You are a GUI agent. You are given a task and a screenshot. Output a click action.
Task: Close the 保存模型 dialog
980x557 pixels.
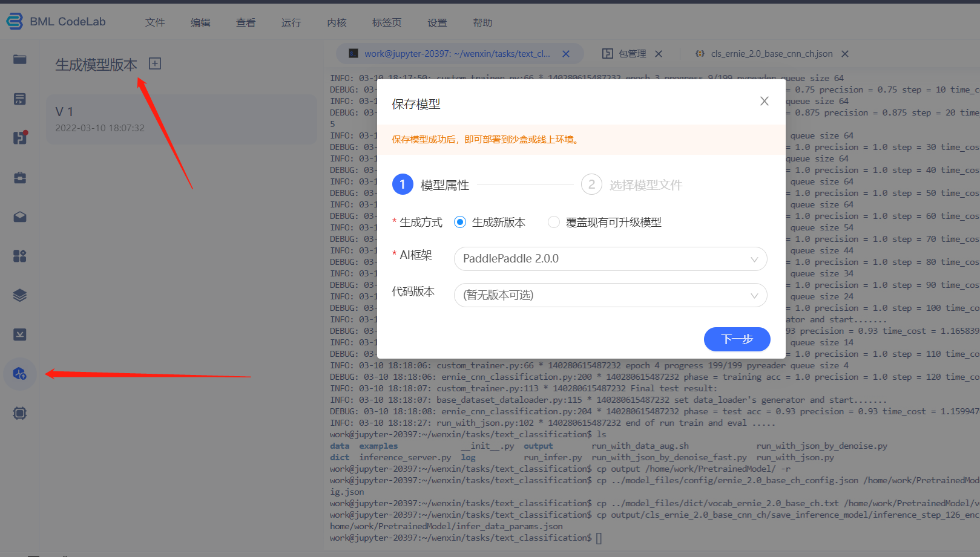coord(765,101)
